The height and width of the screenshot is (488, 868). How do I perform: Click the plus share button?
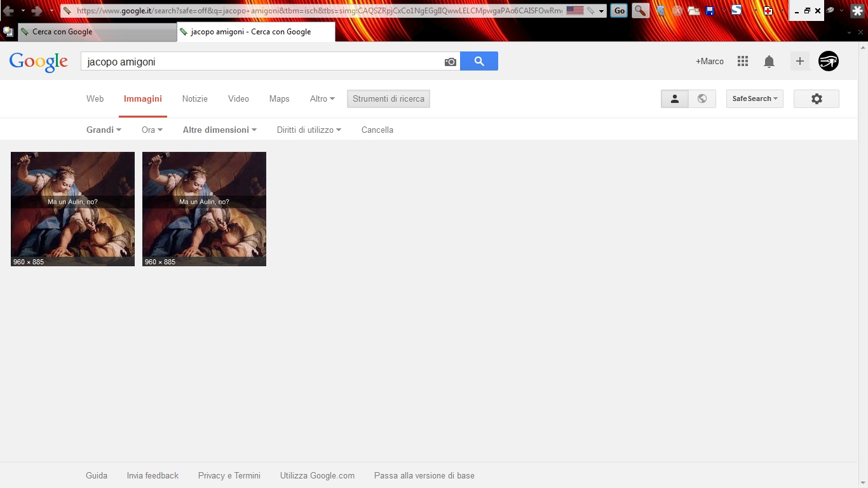[800, 61]
